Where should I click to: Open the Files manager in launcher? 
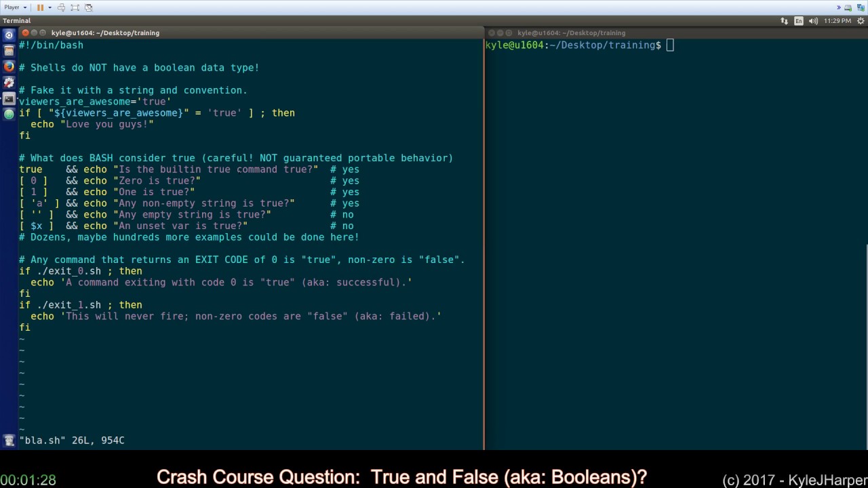tap(9, 51)
